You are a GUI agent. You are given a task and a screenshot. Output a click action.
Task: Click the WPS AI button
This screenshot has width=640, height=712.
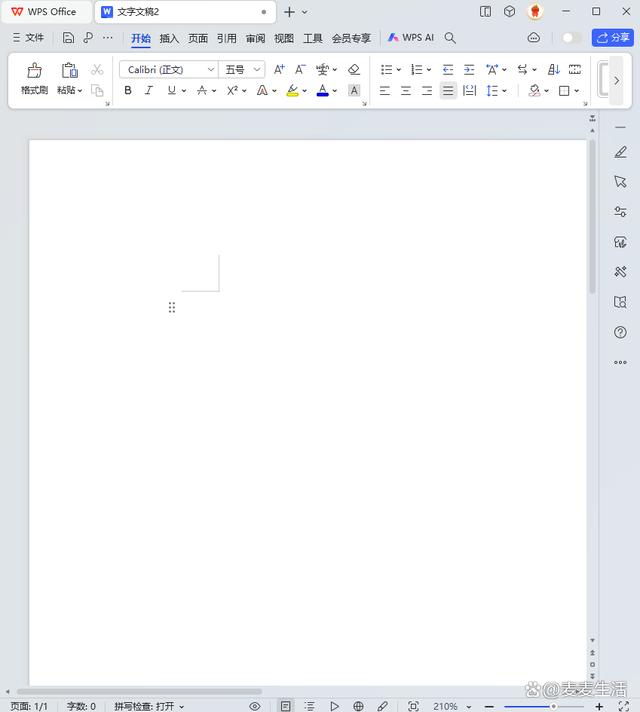tap(411, 38)
